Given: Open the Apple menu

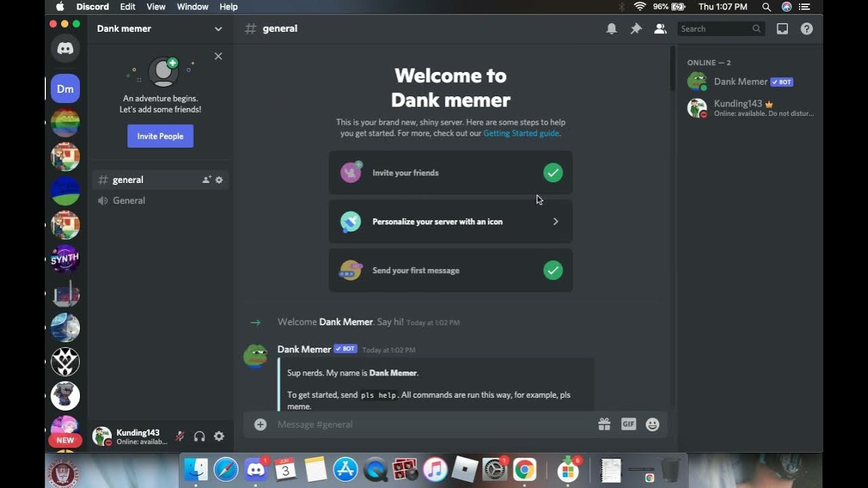Looking at the screenshot, I should click(60, 7).
